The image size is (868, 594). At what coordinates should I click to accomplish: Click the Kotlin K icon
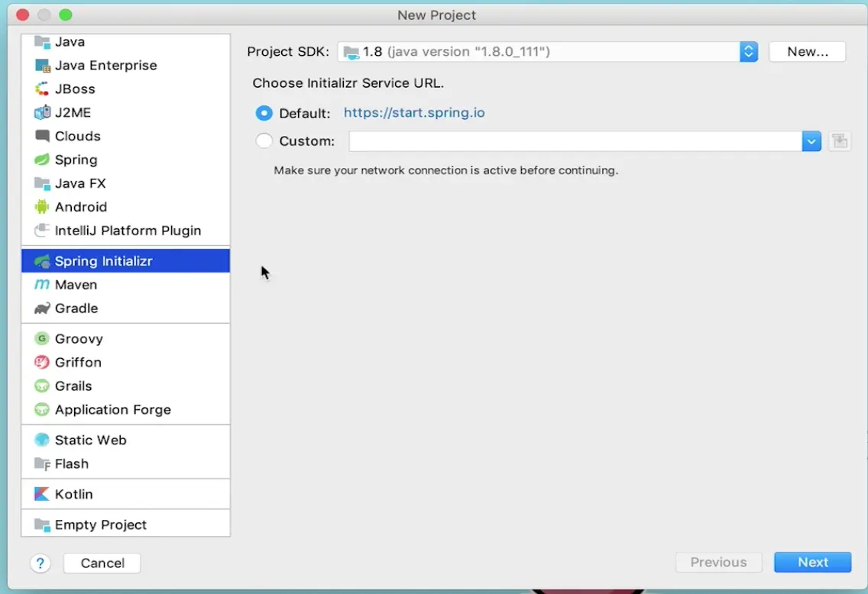42,494
